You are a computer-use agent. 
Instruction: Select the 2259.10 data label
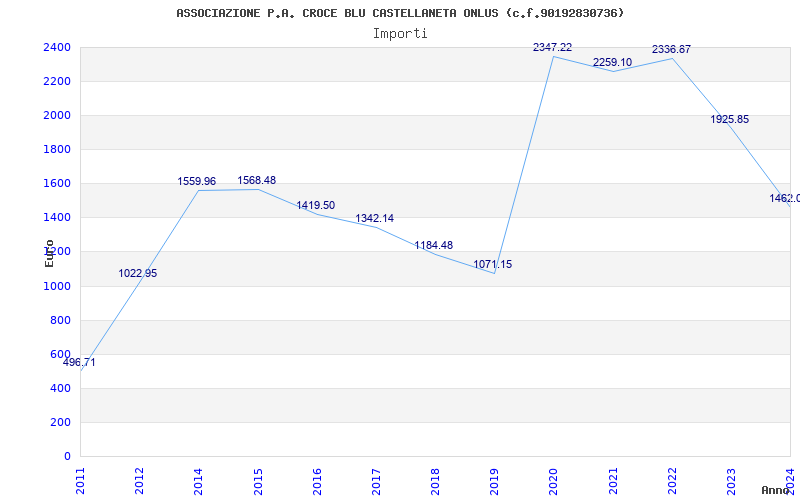tap(612, 62)
